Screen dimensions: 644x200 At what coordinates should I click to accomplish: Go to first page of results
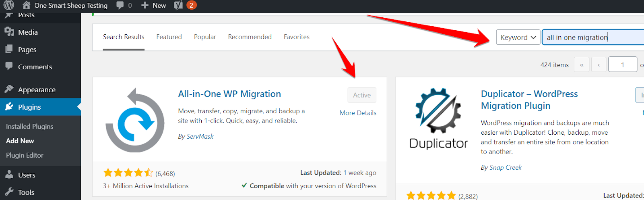click(x=582, y=65)
